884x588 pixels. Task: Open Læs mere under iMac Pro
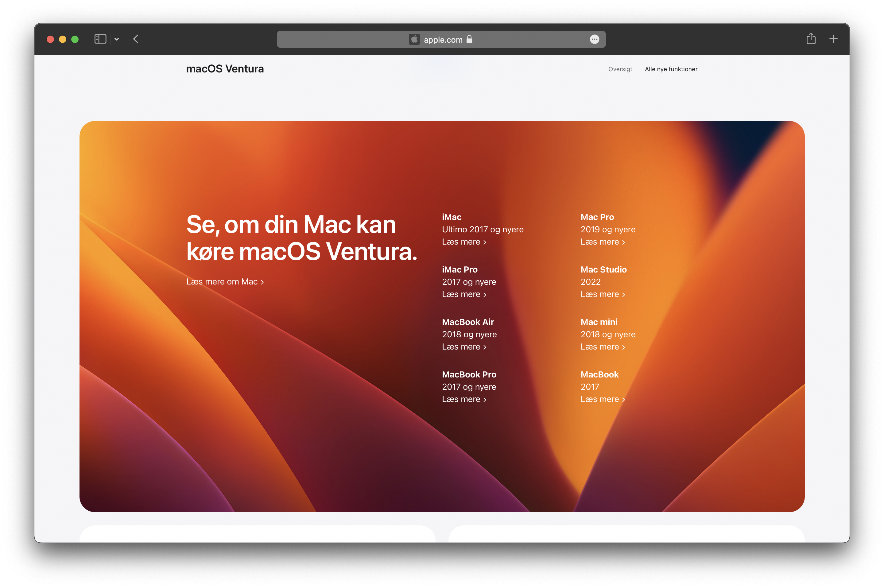[464, 294]
